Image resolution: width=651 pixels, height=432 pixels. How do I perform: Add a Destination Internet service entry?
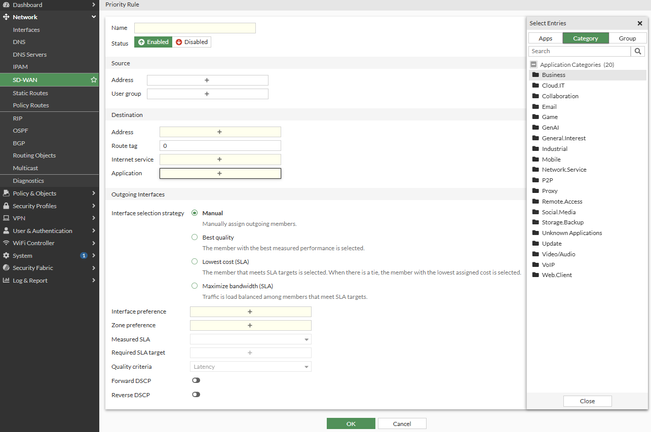[220, 159]
